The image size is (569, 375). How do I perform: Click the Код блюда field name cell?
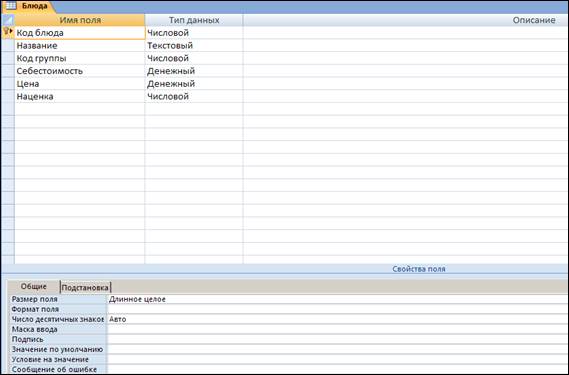(x=80, y=33)
